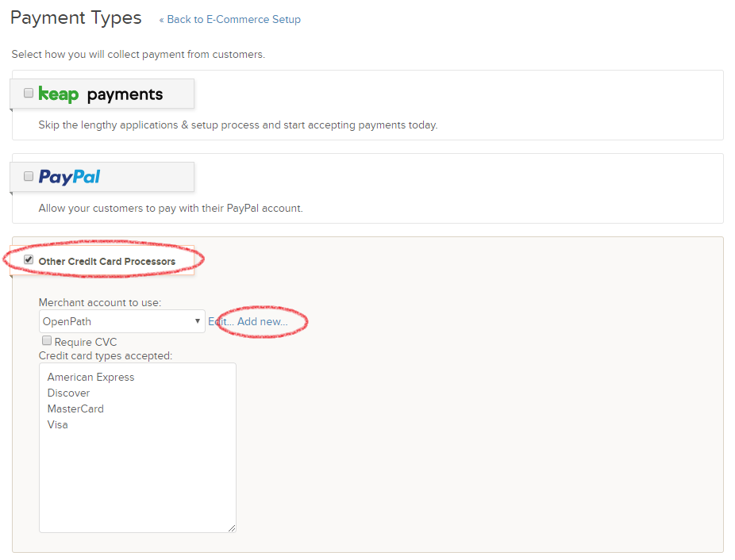
Task: Click the PayPal logo
Action: (69, 177)
